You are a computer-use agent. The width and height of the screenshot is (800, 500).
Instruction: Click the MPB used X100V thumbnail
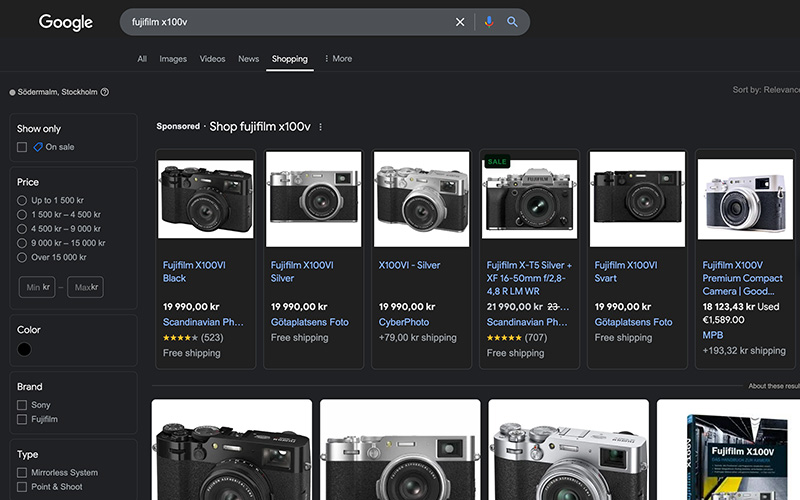click(x=745, y=199)
